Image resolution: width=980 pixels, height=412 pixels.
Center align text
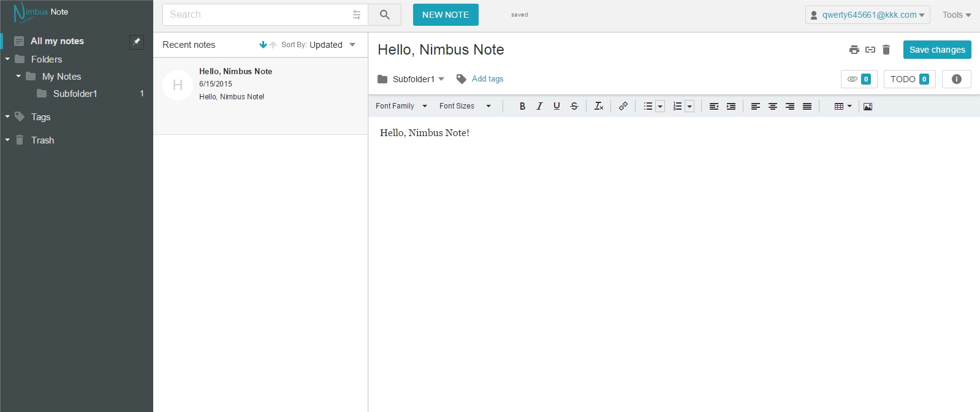pos(773,106)
